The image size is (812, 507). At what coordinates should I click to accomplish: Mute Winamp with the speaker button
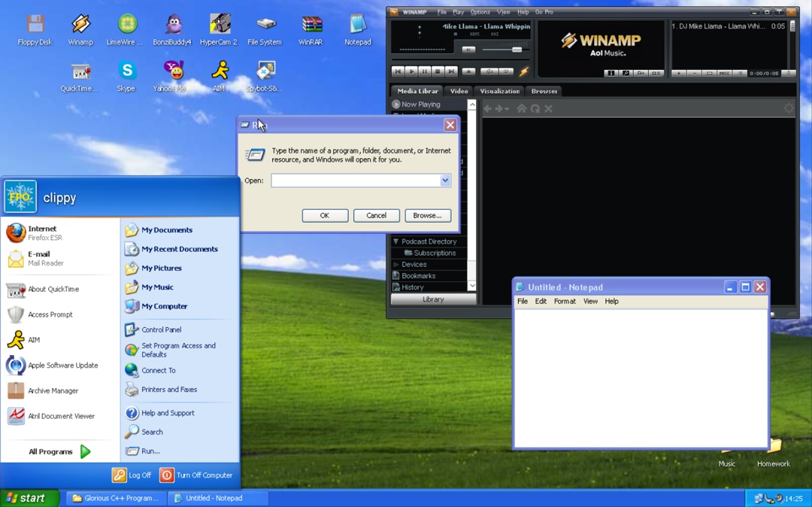[468, 50]
